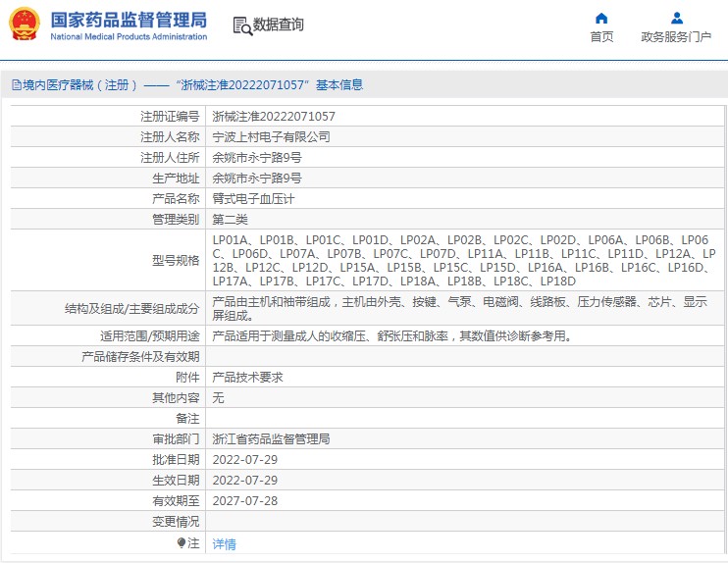728x563 pixels.
Task: Go to 数据查询 data search text
Action: click(279, 26)
